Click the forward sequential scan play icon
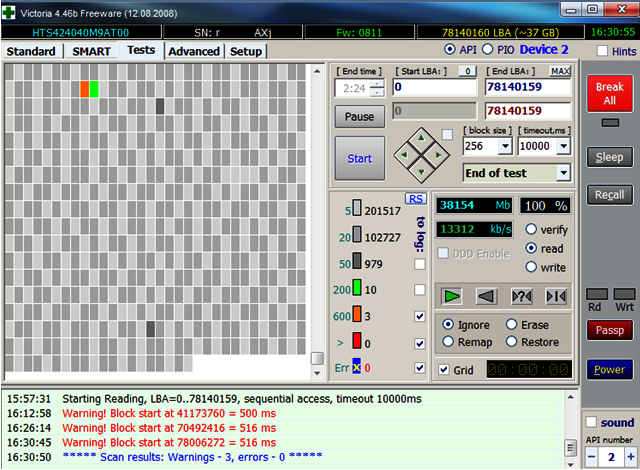 pos(454,296)
